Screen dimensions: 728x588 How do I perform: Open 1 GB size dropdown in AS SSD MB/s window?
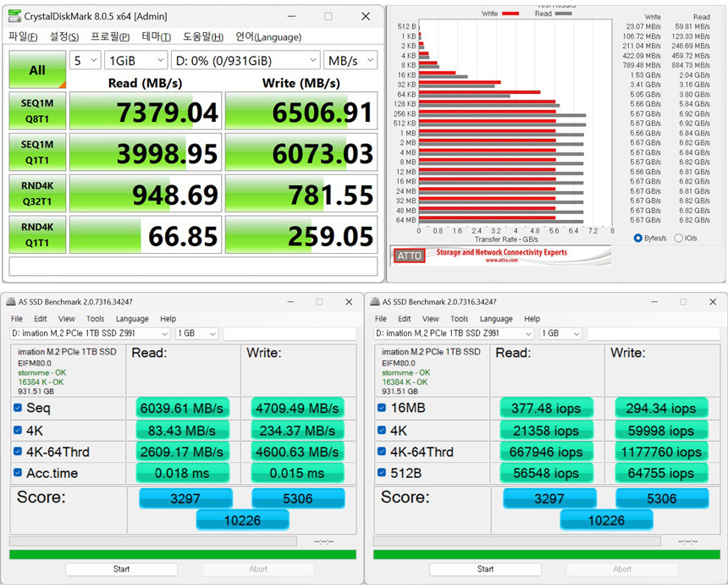point(197,333)
